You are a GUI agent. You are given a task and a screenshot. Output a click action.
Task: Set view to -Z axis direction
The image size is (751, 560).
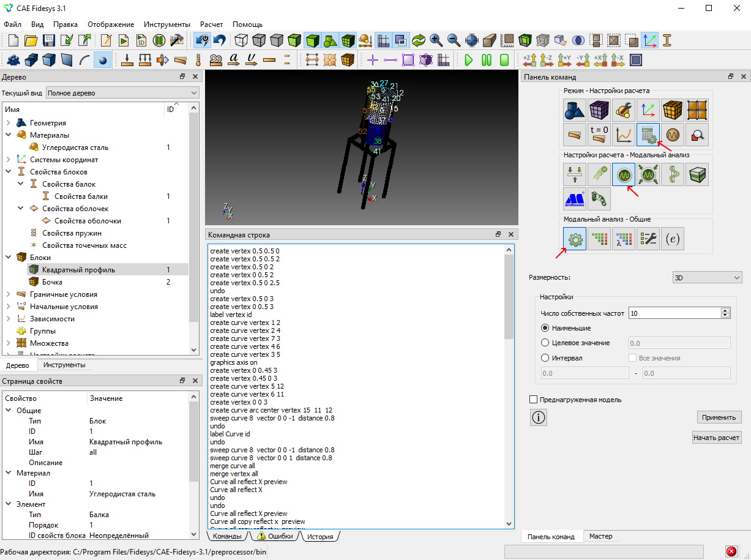pyautogui.click(x=547, y=60)
